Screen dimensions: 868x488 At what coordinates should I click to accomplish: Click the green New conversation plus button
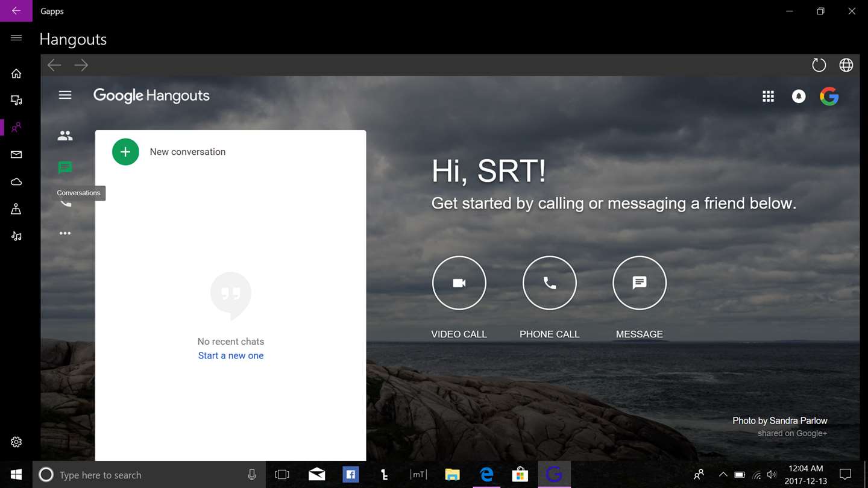click(125, 152)
